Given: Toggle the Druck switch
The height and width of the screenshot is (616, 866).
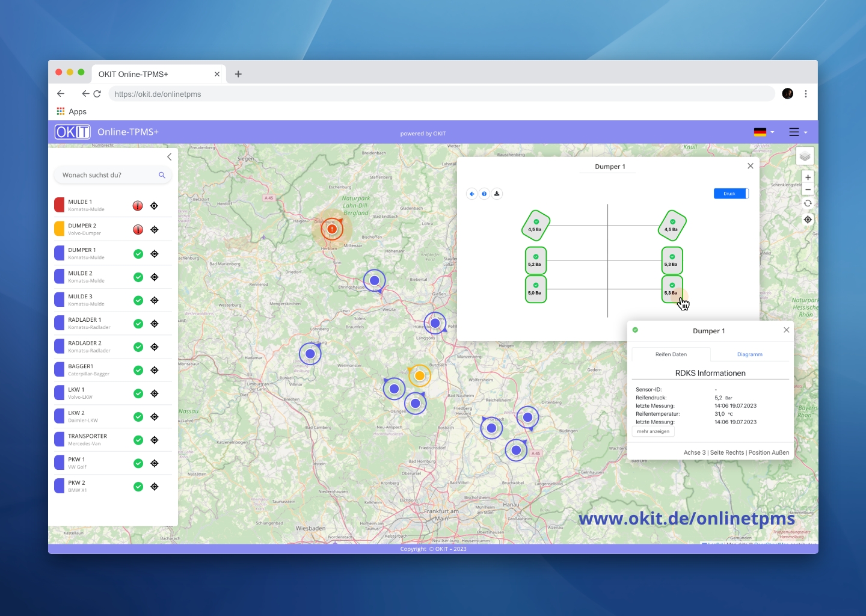Looking at the screenshot, I should tap(731, 194).
